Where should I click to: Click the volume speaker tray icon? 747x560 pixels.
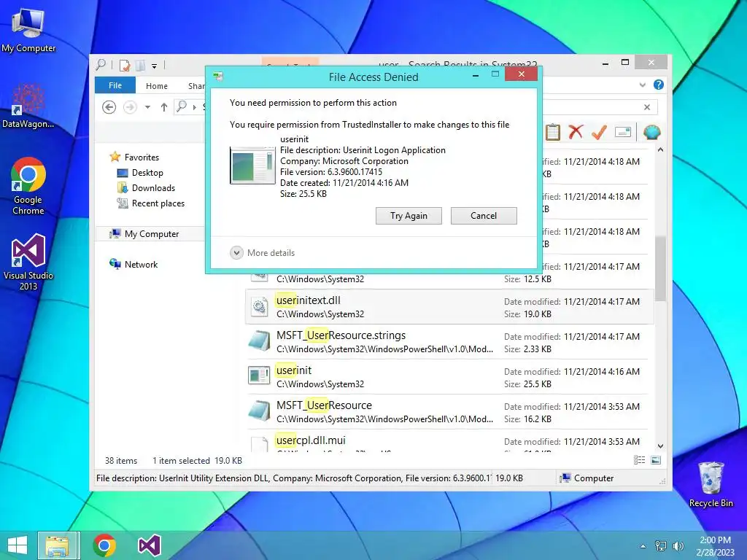coord(678,546)
